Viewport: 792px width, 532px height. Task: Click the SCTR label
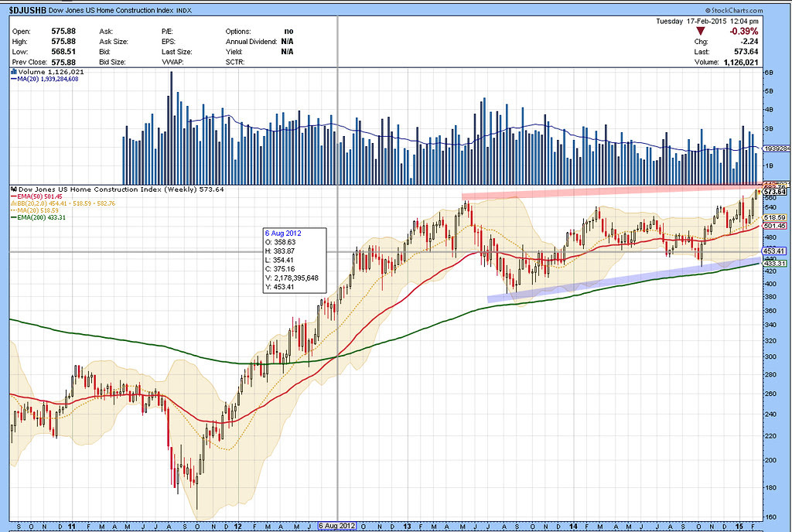point(235,62)
